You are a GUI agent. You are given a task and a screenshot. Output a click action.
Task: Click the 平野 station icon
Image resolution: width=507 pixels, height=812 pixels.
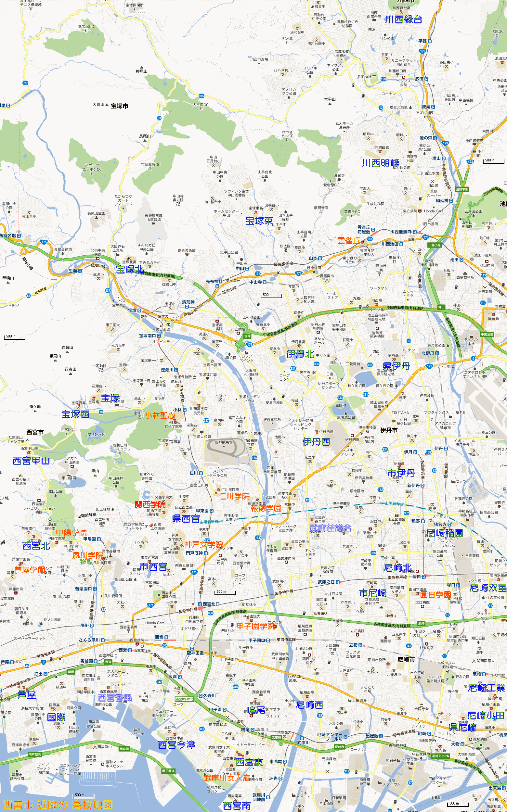pyautogui.click(x=430, y=41)
